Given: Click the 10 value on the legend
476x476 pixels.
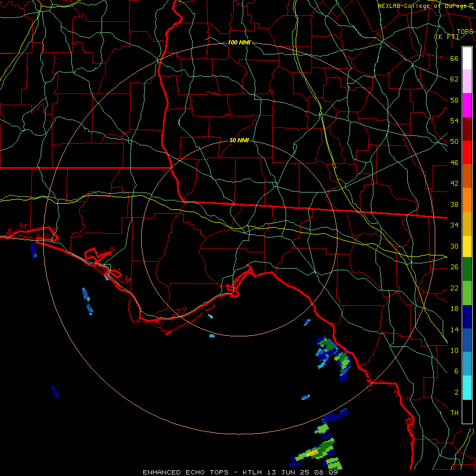Looking at the screenshot, I should coord(454,350).
